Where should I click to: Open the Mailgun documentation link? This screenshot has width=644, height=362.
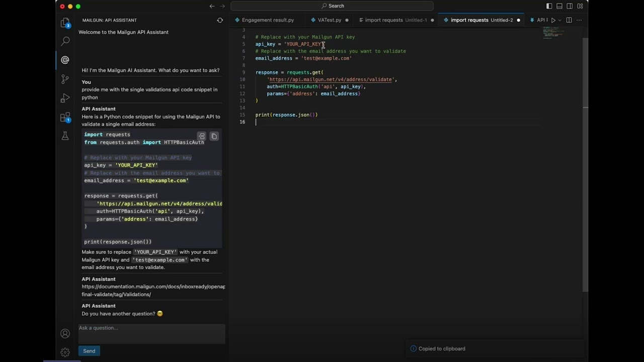point(153,290)
